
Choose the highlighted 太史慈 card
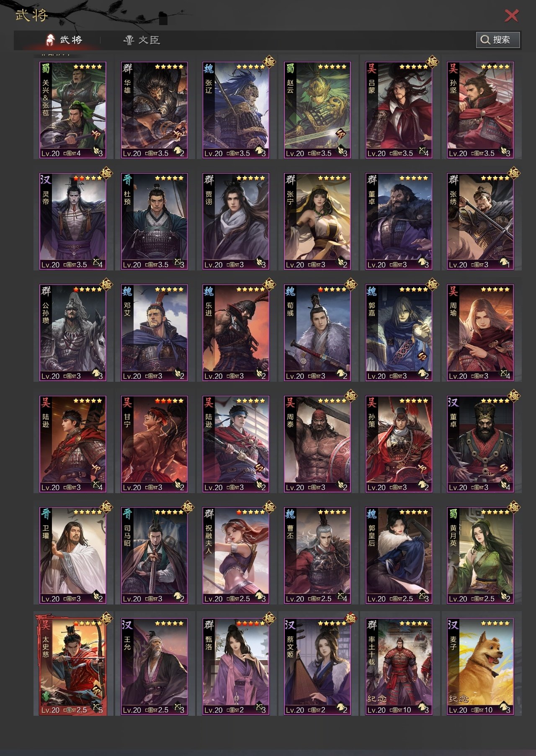[x=72, y=667]
